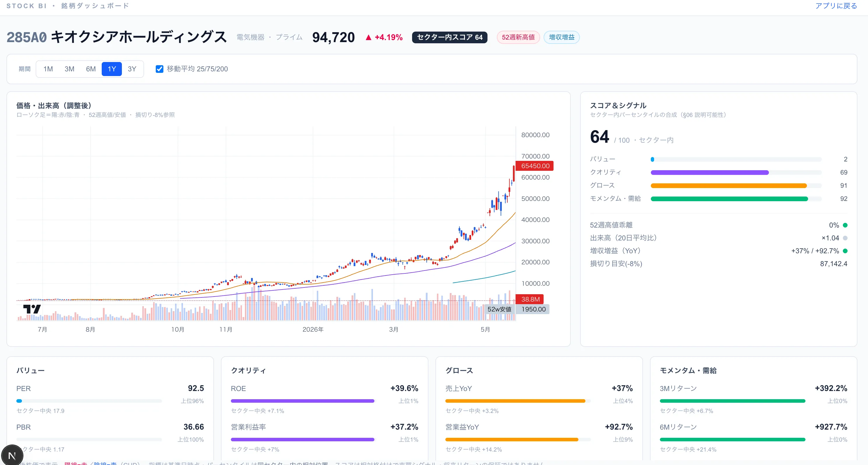Click the ticker code 285A0

tap(27, 37)
